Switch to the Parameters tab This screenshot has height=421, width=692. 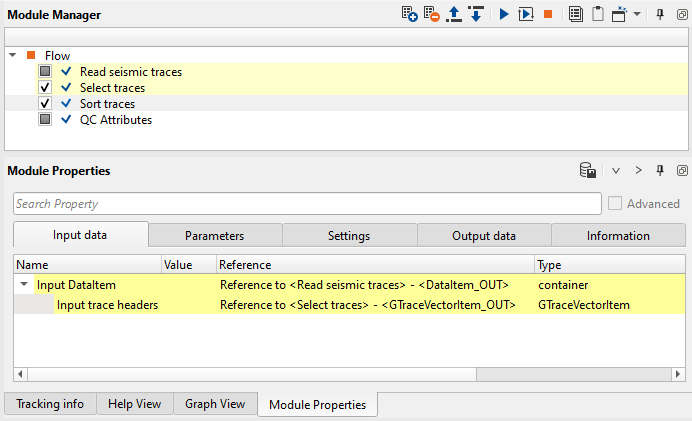[x=215, y=236]
